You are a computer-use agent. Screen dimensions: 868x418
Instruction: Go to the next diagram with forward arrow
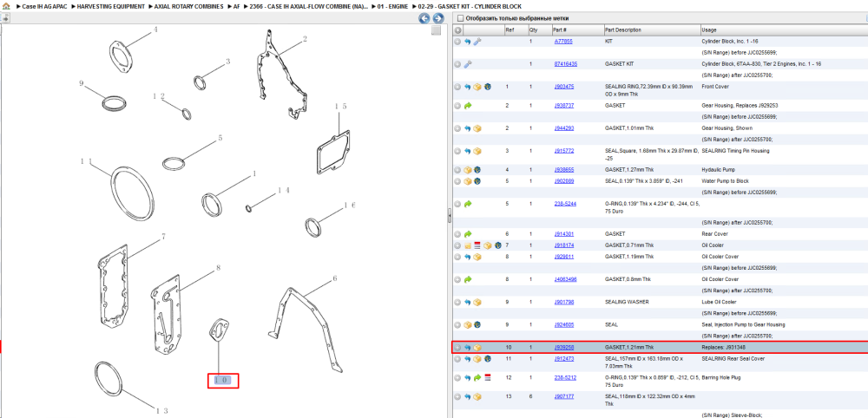(437, 18)
